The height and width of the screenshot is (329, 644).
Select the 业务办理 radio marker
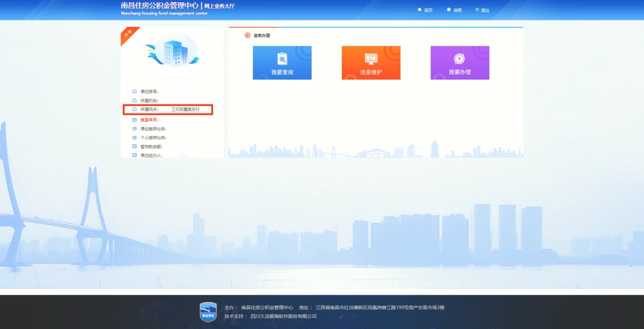click(x=247, y=35)
